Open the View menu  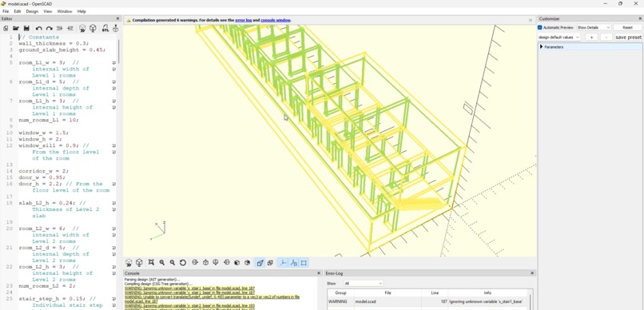coord(48,11)
